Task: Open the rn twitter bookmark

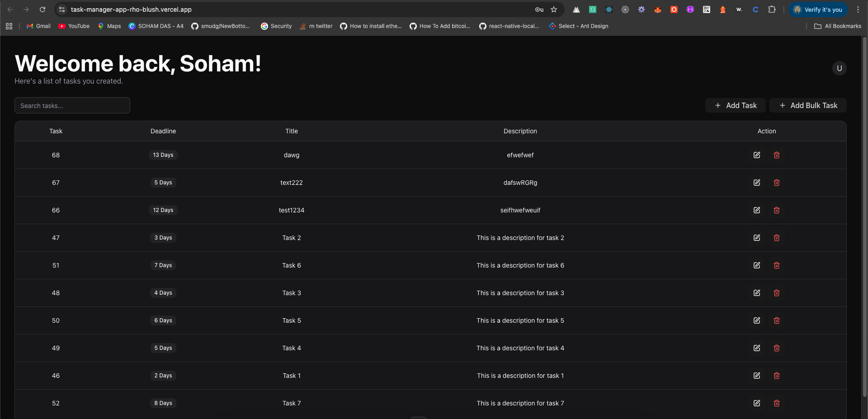Action: [x=316, y=26]
